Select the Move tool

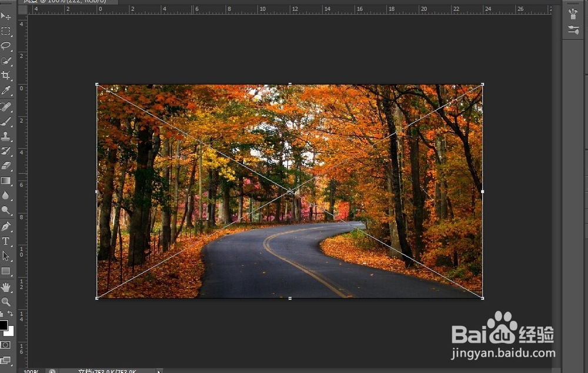click(6, 16)
